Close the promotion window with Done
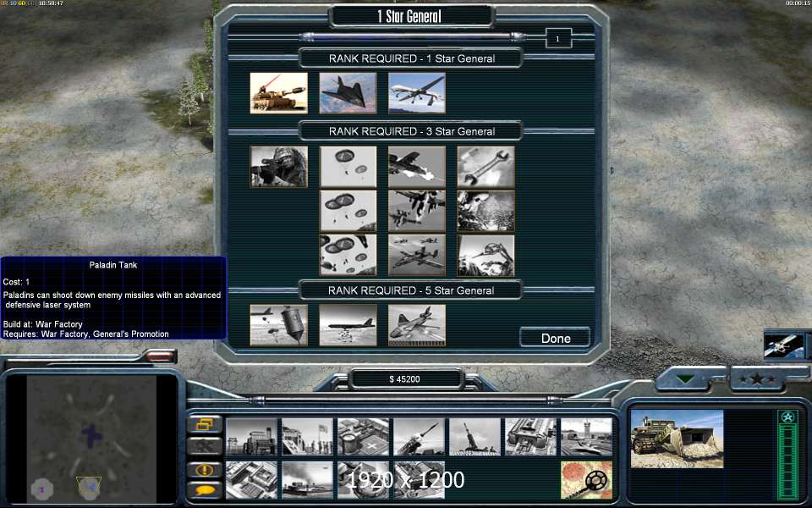This screenshot has height=508, width=812. (x=555, y=338)
